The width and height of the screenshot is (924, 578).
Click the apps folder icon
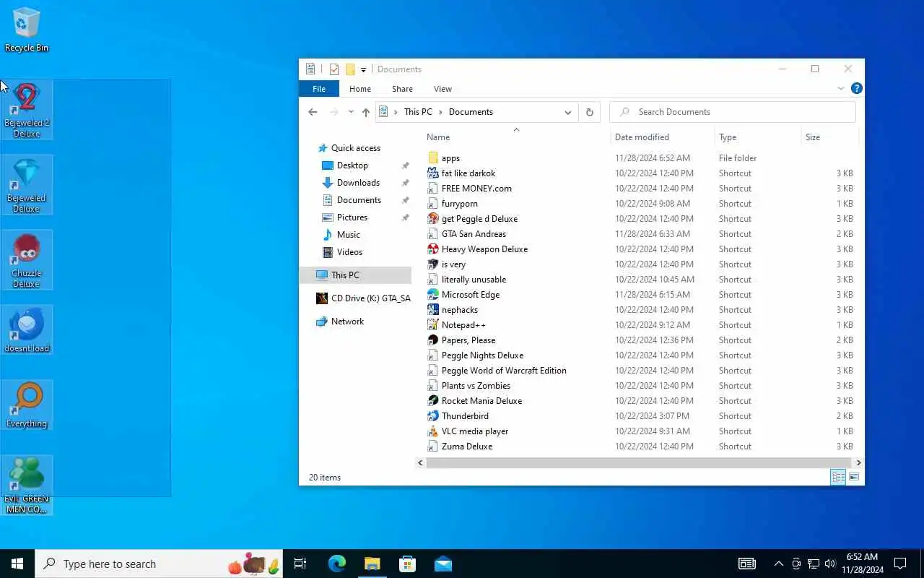pyautogui.click(x=433, y=158)
